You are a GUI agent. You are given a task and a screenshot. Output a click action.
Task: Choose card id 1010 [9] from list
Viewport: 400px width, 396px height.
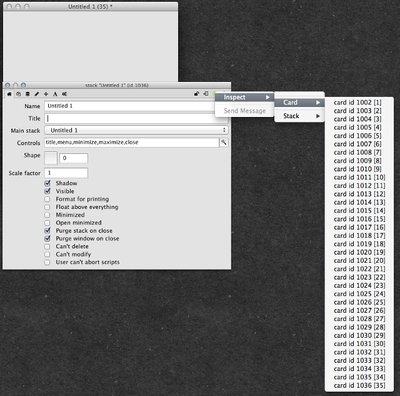coord(358,169)
